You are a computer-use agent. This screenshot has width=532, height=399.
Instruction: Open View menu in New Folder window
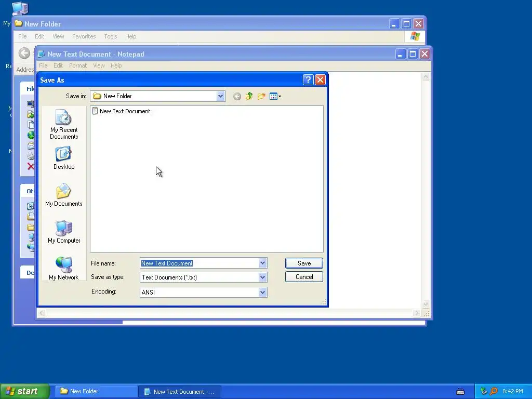[58, 36]
